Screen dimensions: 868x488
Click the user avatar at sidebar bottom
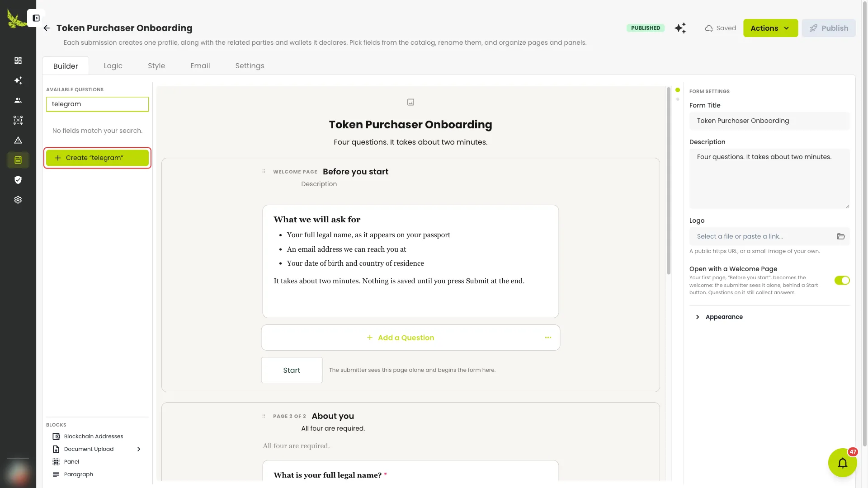tap(18, 474)
